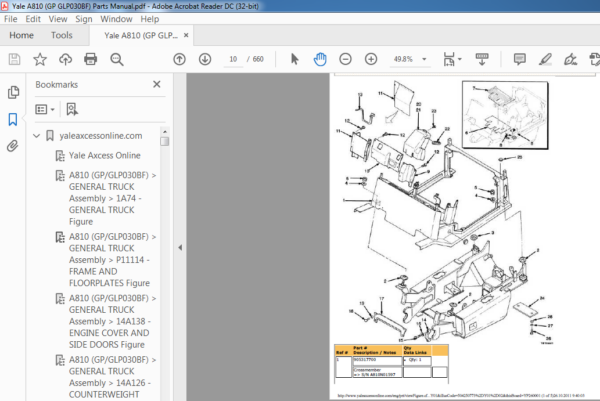Switch to the Tools tab

point(62,35)
